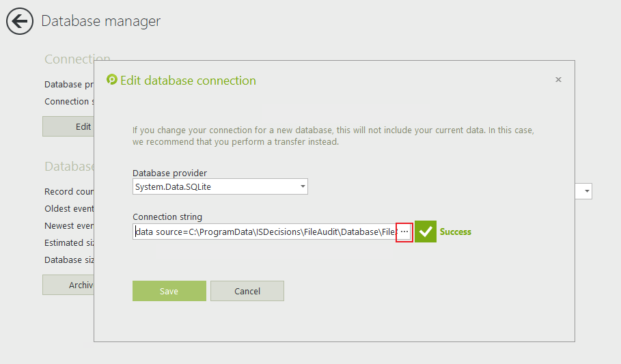This screenshot has height=364, width=621.
Task: Click the partially hidden Archive button
Action: (68, 285)
